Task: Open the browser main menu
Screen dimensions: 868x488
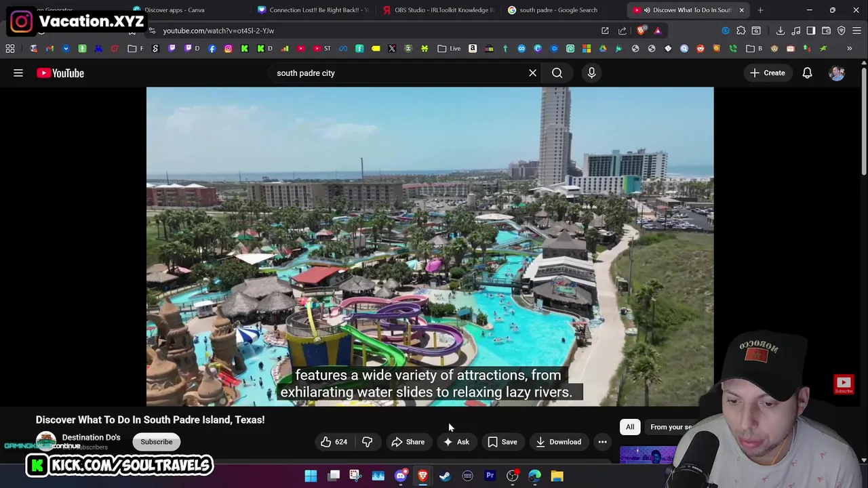Action: (x=856, y=30)
